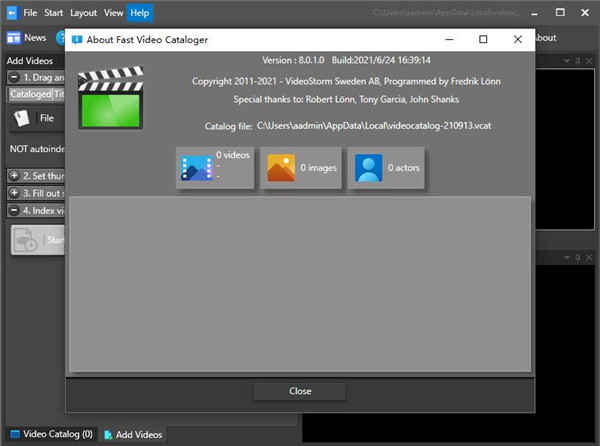The image size is (600, 446).
Task: Click the File document icon in Add Videos
Action: pos(22,118)
